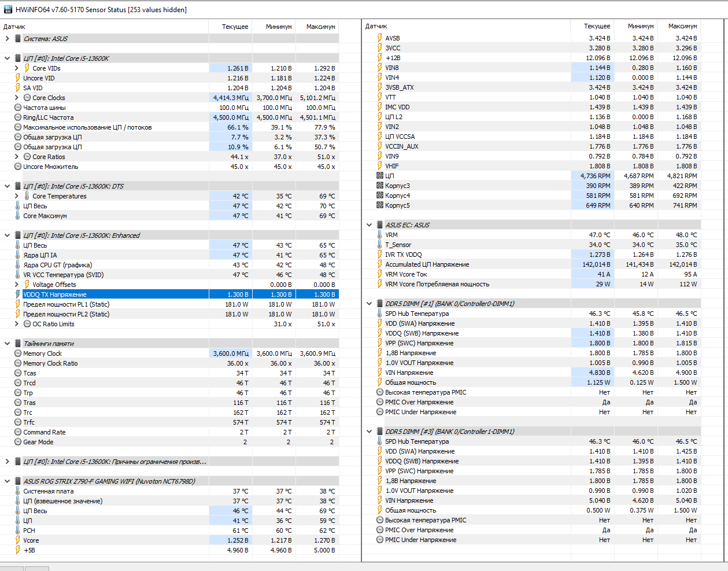Viewport: 728px width, 571px height.
Task: Collapse the DDR5 DIMM [#3] sensor group
Action: (369, 432)
